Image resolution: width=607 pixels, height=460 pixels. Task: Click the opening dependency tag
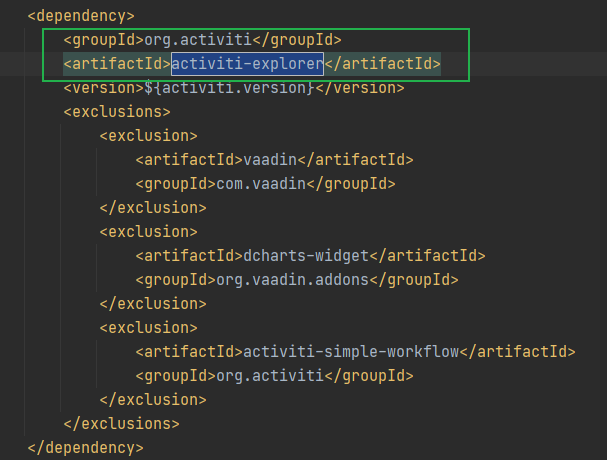(x=81, y=16)
